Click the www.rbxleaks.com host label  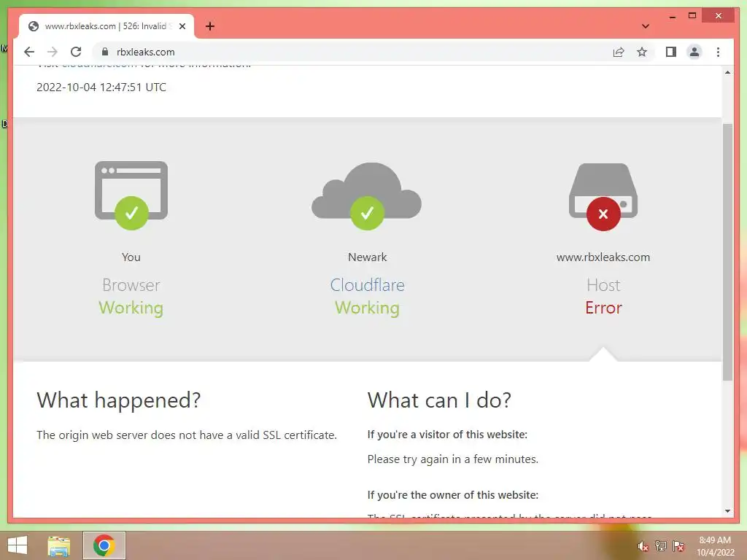tap(603, 257)
